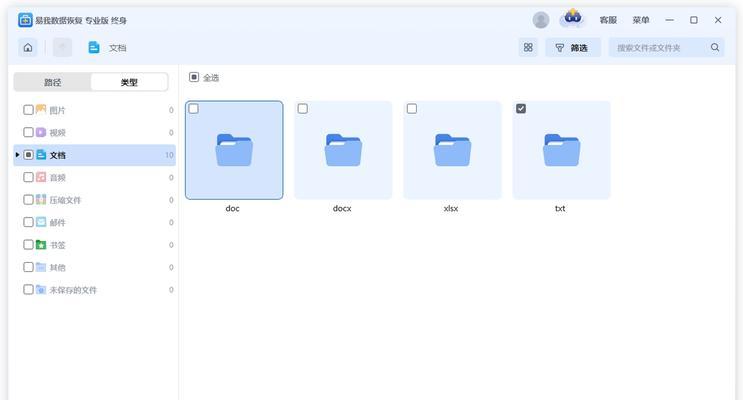Open the 邮件 category label
This screenshot has height=400, width=743.
tap(57, 222)
